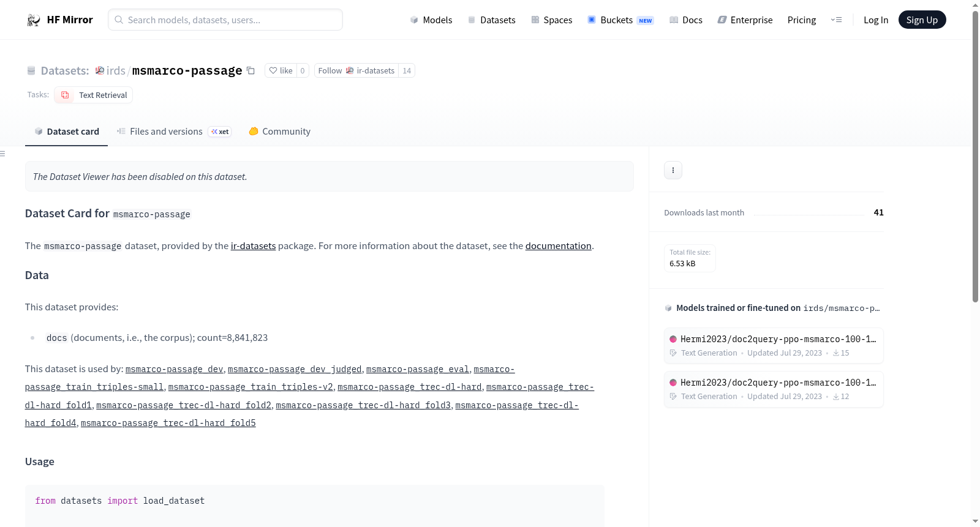Navigate to Enterprise

click(745, 20)
